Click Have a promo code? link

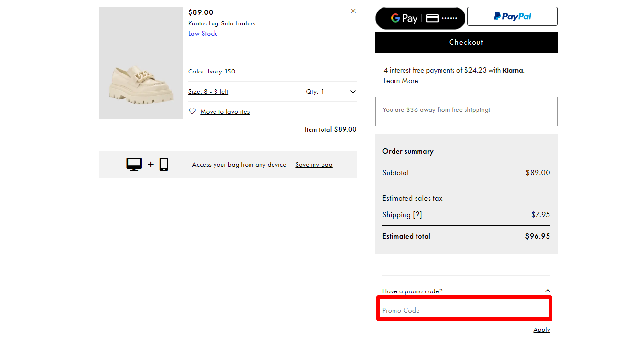(x=413, y=291)
